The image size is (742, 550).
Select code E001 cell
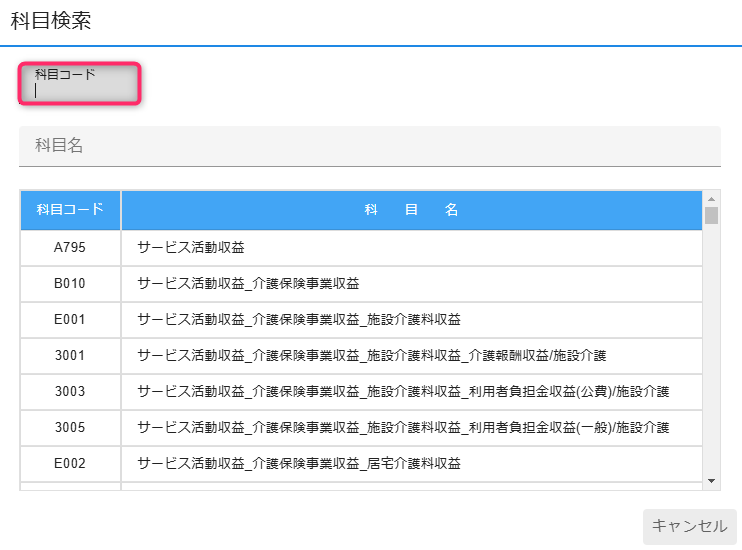(x=70, y=320)
